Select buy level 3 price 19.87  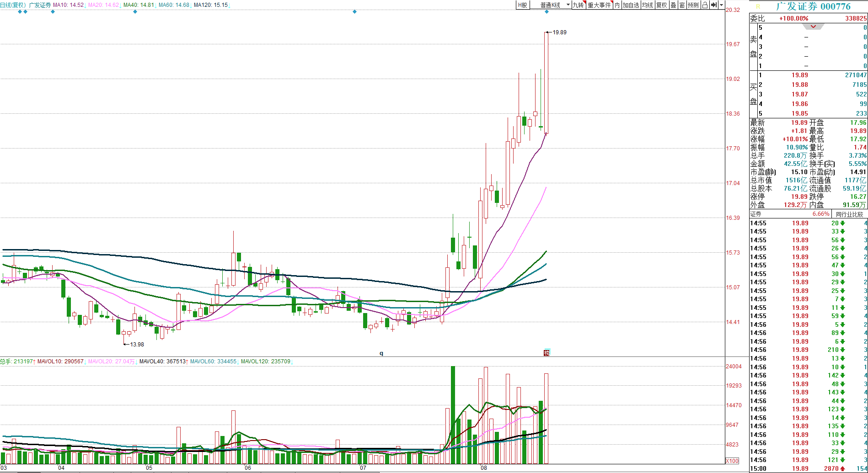800,94
